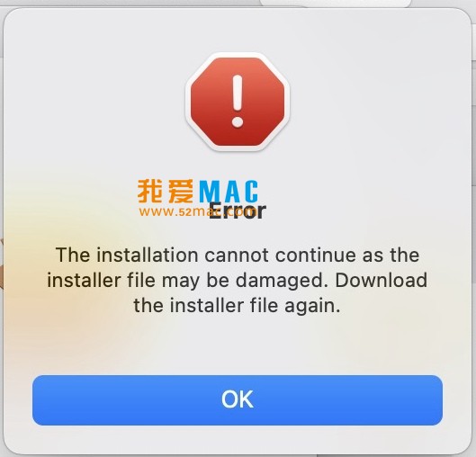This screenshot has width=476, height=457.
Task: Click the orange 我爱 watermark characters
Action: 166,192
